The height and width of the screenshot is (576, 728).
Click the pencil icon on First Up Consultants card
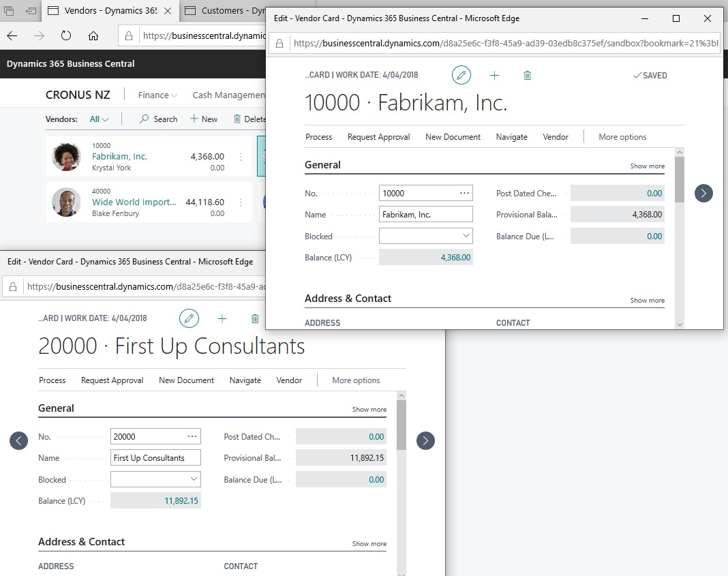(x=189, y=318)
